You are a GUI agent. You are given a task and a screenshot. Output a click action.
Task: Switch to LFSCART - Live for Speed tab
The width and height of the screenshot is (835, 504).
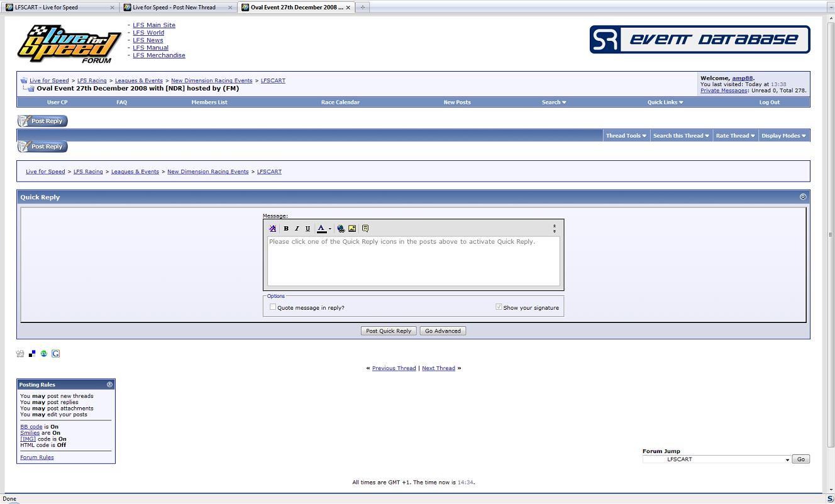(61, 8)
